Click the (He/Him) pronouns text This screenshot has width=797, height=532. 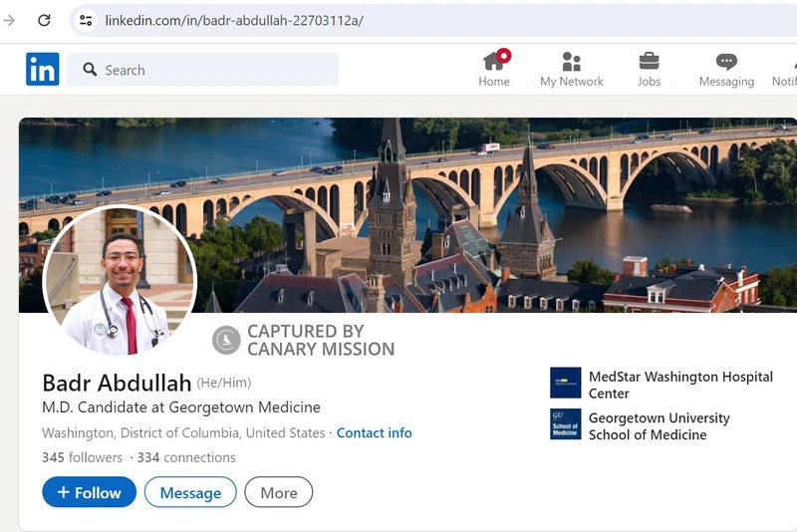click(224, 383)
